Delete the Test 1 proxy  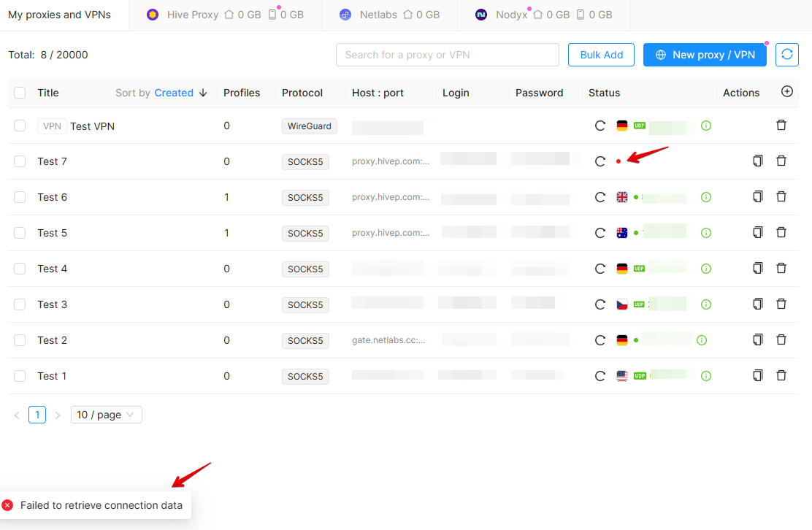click(781, 375)
